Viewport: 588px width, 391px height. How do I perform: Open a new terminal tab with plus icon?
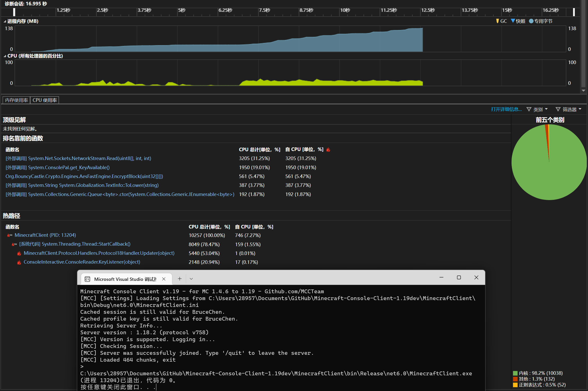(x=180, y=279)
